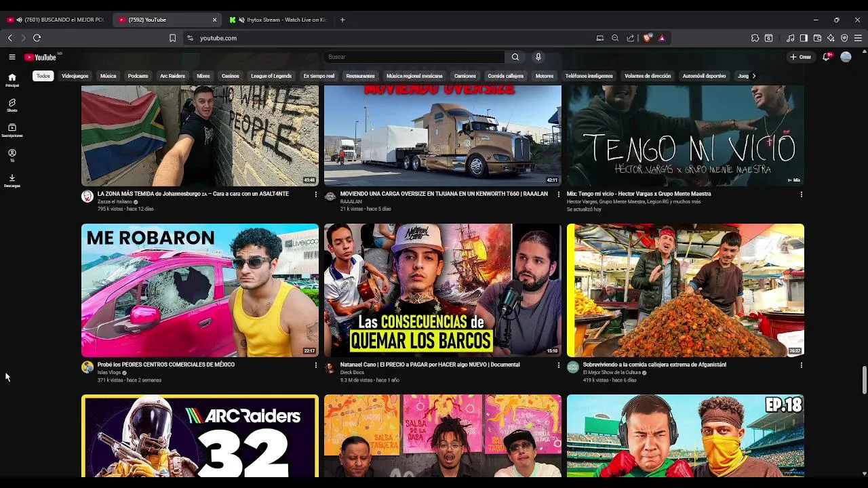Click Islas Vlogs channel avatar
Screen dimensions: 868x488
pos(87,367)
